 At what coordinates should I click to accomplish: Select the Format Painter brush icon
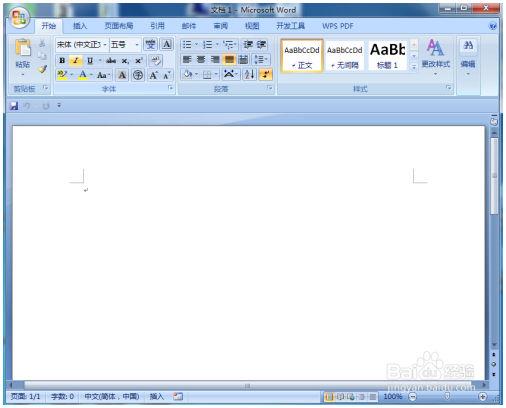tap(42, 69)
